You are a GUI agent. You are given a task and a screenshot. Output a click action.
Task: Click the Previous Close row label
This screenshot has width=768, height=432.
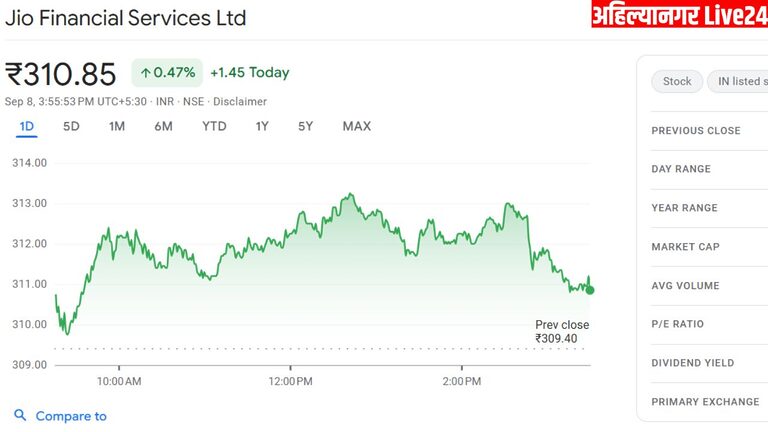(696, 131)
